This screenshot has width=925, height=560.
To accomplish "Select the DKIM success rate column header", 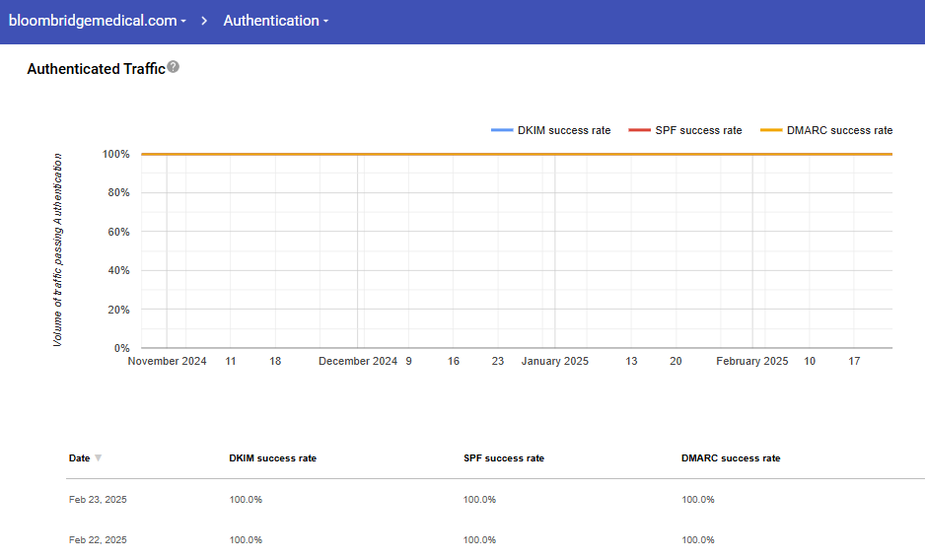I will coord(272,458).
